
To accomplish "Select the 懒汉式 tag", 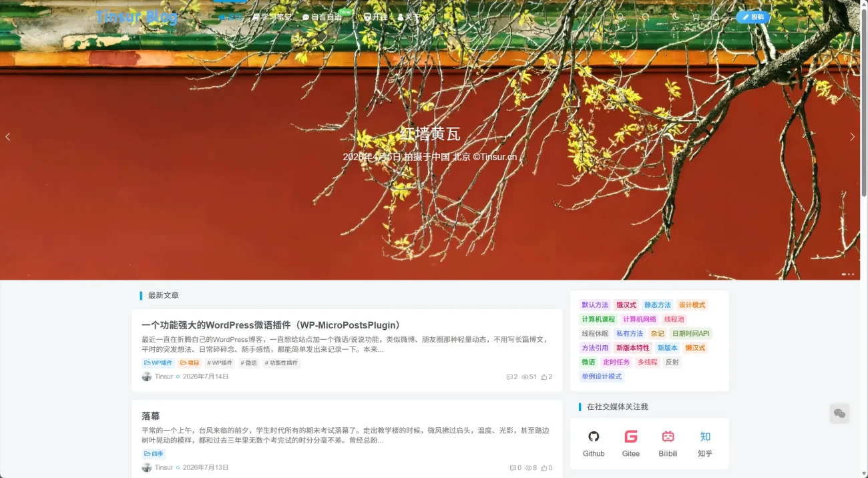I will (x=696, y=348).
